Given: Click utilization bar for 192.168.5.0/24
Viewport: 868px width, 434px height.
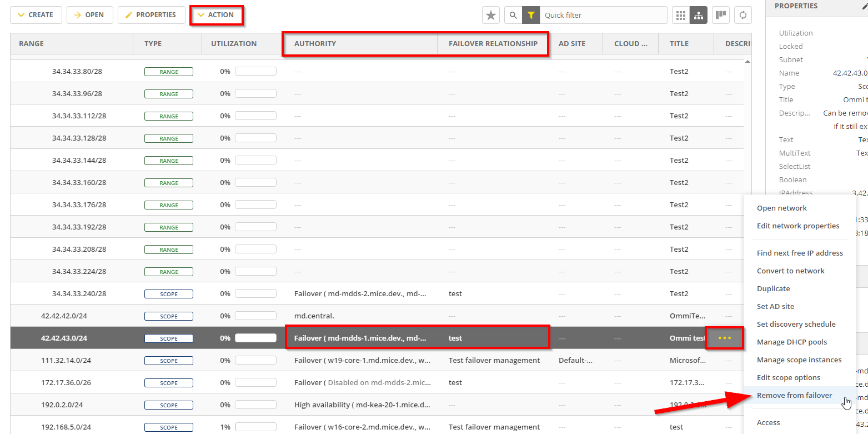Looking at the screenshot, I should [x=255, y=427].
